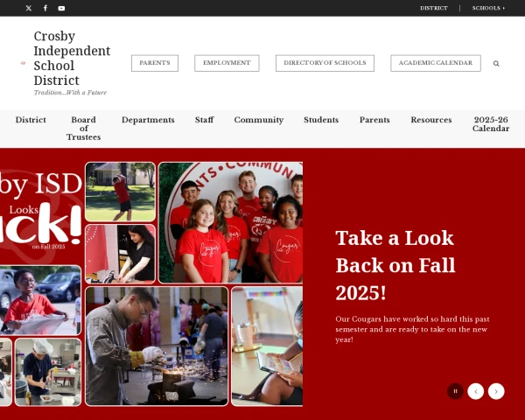This screenshot has width=525, height=420.
Task: Pause the slideshow carousel
Action: (x=455, y=391)
